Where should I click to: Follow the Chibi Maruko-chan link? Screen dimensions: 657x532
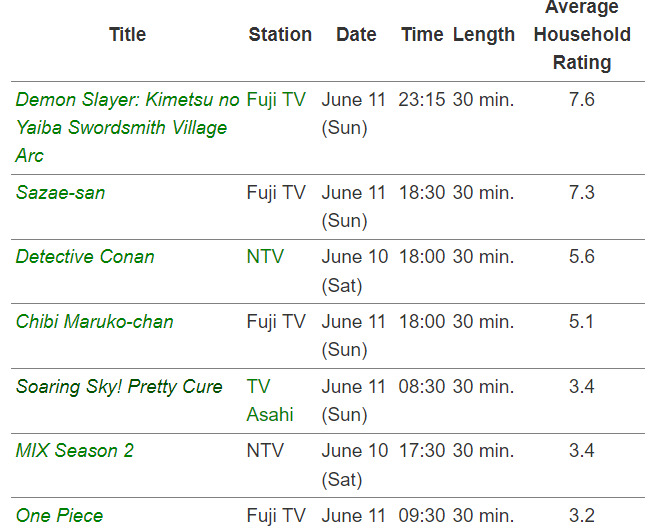point(94,321)
